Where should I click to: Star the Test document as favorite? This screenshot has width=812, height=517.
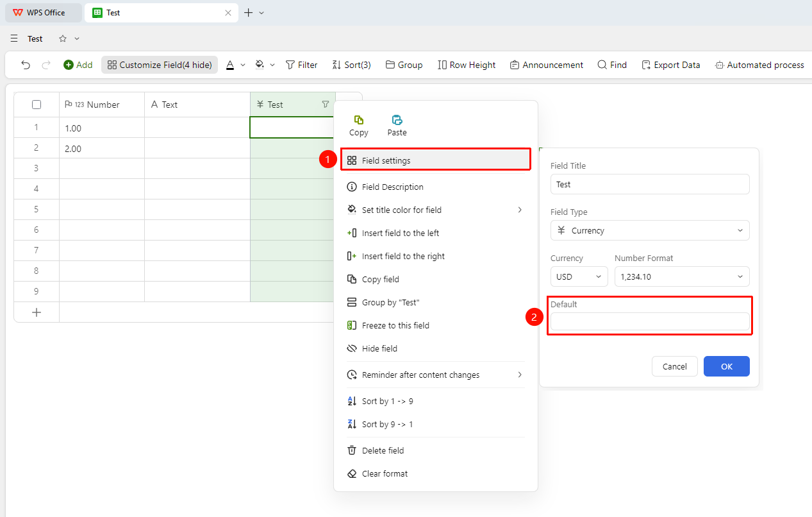63,38
